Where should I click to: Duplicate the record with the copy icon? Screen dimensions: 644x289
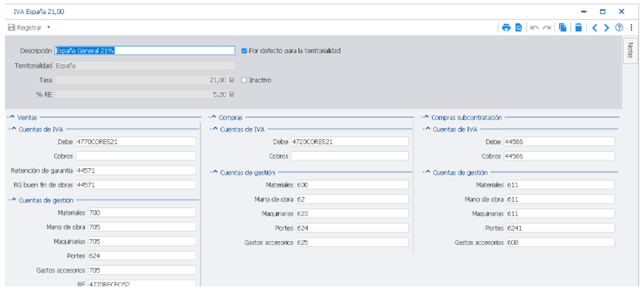(x=563, y=27)
